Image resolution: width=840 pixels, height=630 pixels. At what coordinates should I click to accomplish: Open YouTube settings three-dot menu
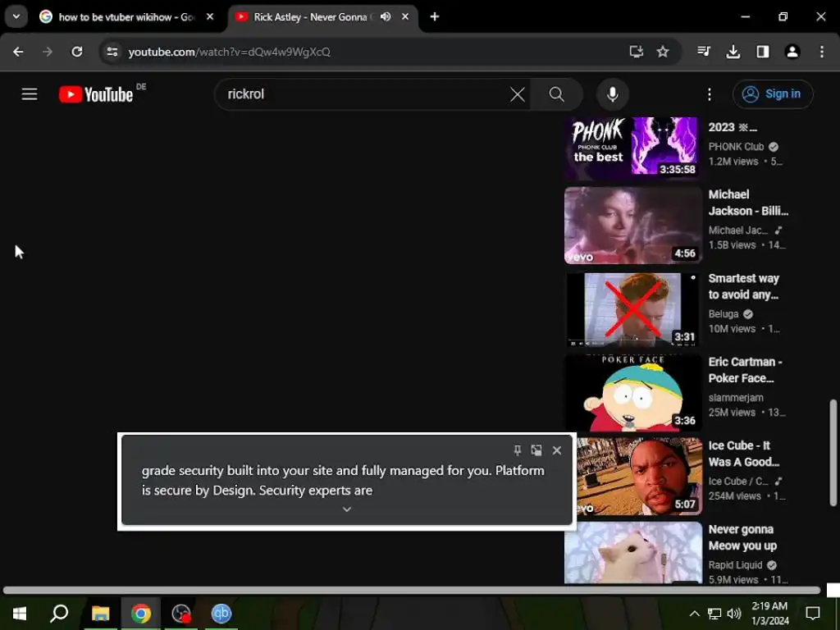710,94
